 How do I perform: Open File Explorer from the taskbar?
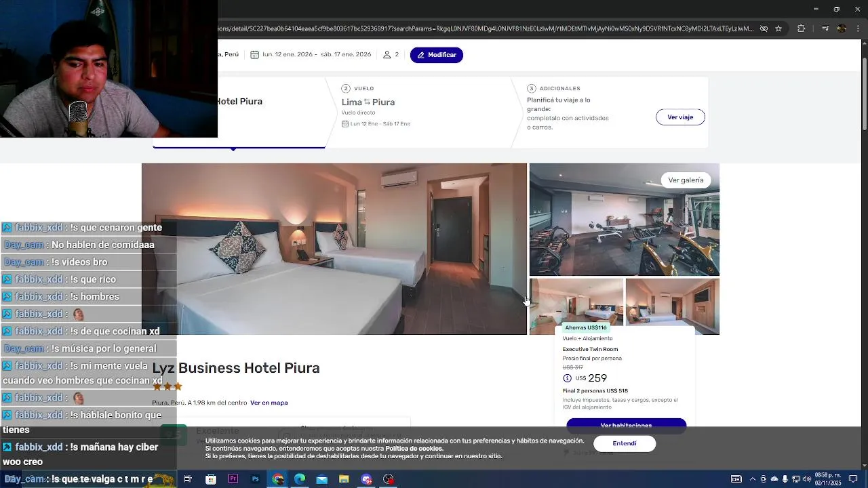tap(344, 479)
